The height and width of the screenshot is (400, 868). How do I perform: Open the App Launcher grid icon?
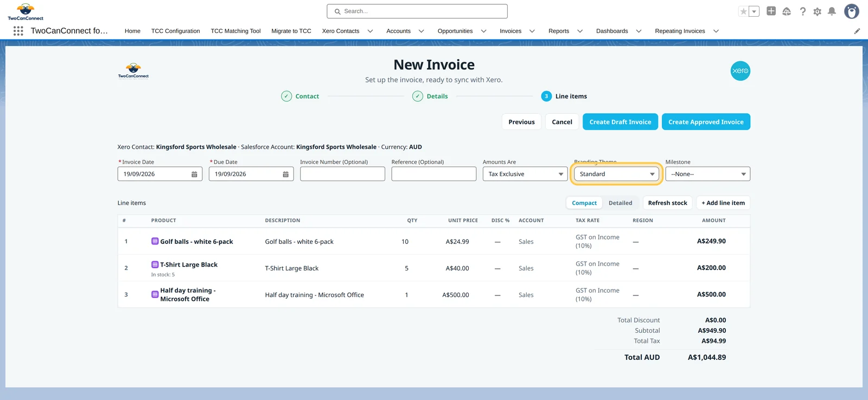click(18, 31)
